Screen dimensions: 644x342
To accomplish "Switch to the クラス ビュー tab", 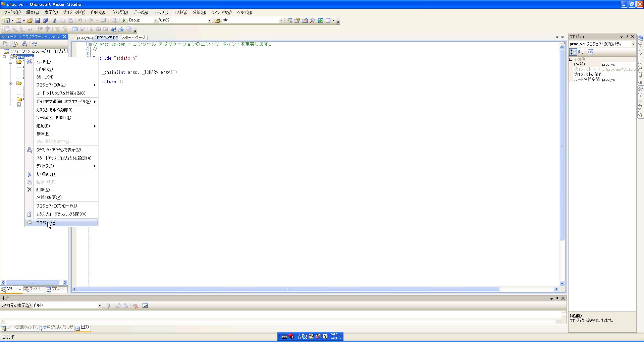I will (34, 289).
